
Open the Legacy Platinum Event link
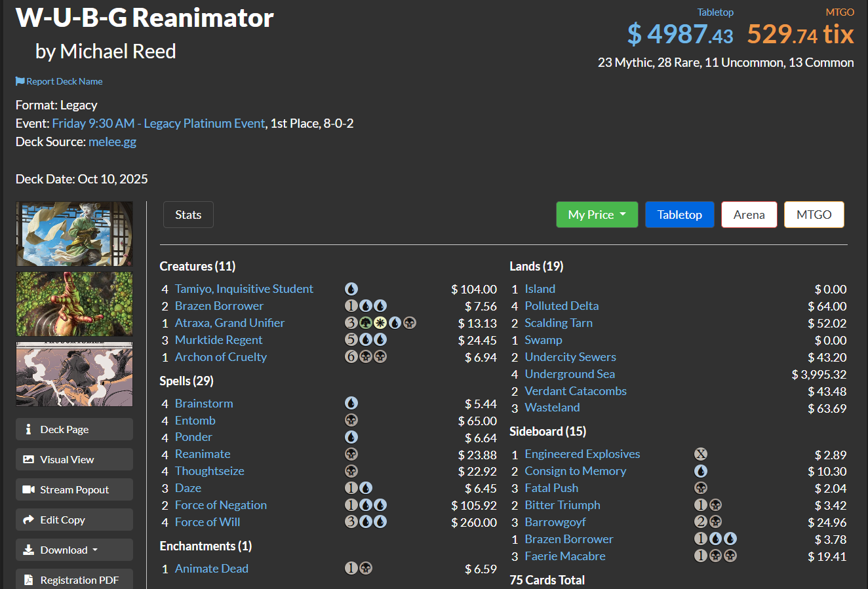(x=159, y=123)
